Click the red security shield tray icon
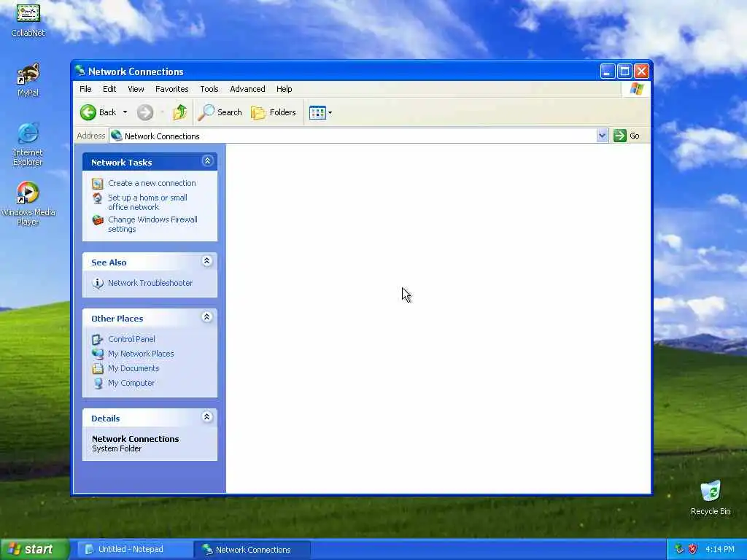 coord(693,549)
